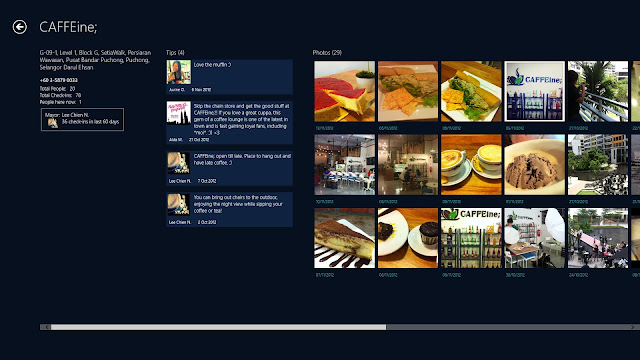Click Lee Chien N.'s avatar on 2 Oct tip

[x=178, y=204]
